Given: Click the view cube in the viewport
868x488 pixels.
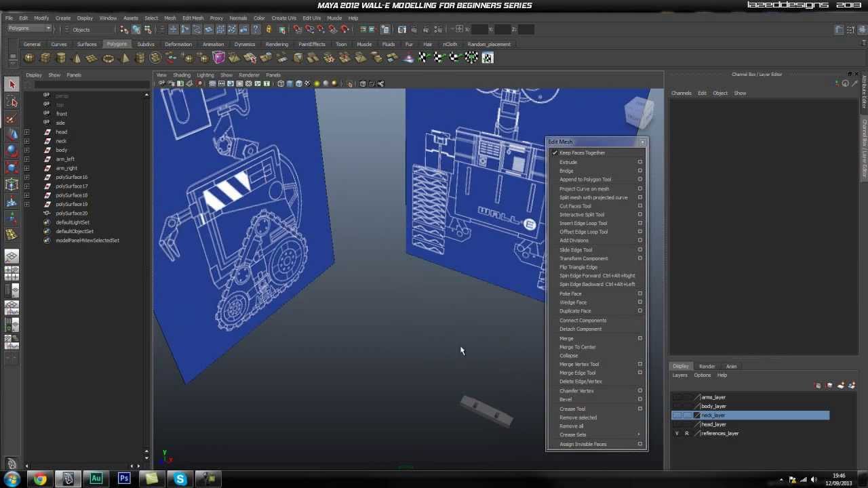Looking at the screenshot, I should point(638,113).
